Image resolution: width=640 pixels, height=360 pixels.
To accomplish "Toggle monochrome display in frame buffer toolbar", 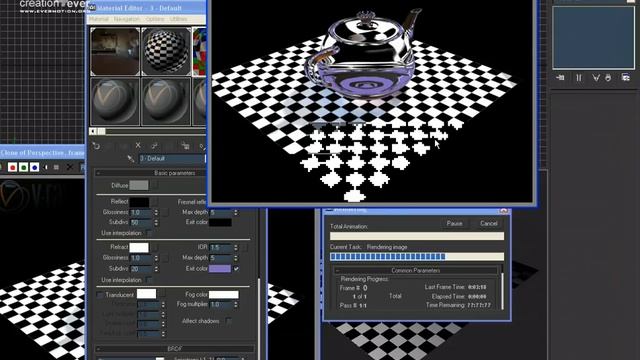I will tap(56, 167).
